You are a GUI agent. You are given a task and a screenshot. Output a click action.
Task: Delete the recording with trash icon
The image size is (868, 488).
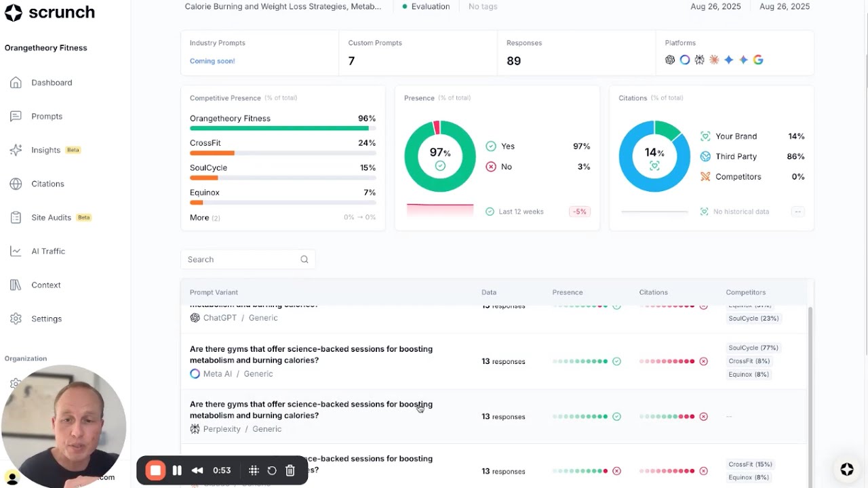click(290, 470)
